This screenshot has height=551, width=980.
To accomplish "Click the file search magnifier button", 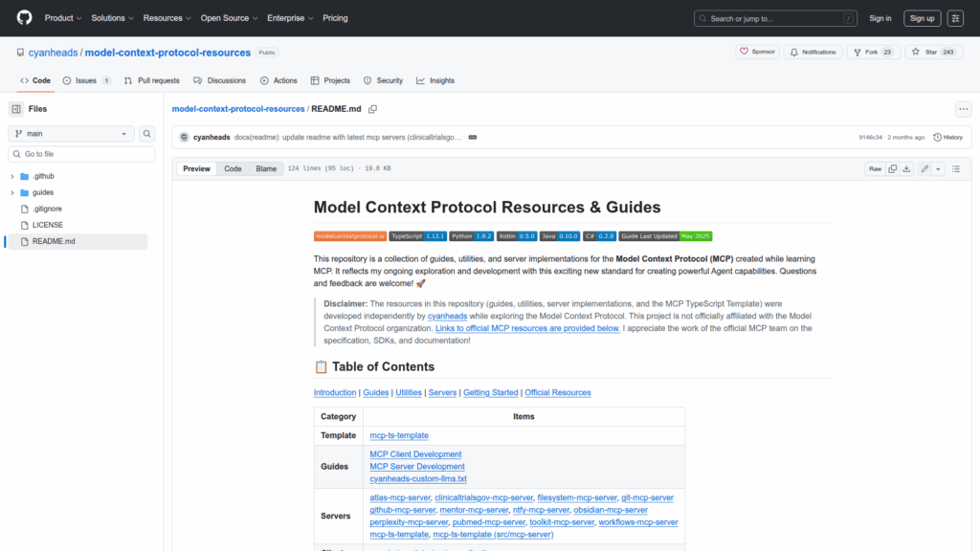I will 147,134.
